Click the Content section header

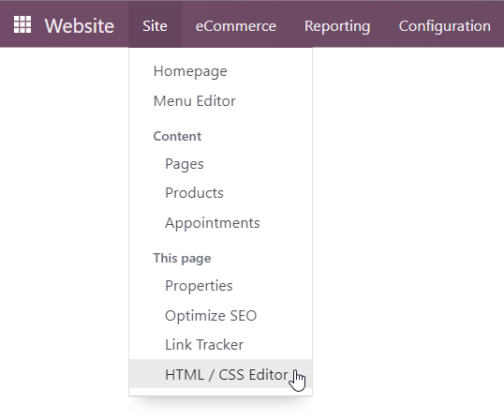pyautogui.click(x=177, y=136)
